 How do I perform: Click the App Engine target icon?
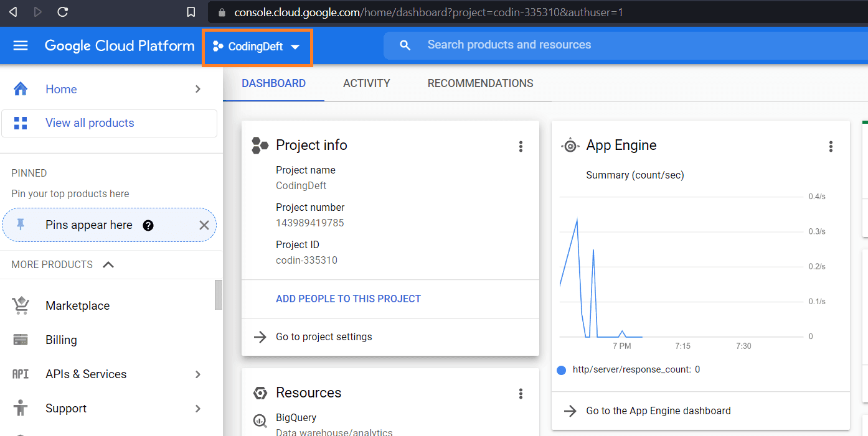570,146
